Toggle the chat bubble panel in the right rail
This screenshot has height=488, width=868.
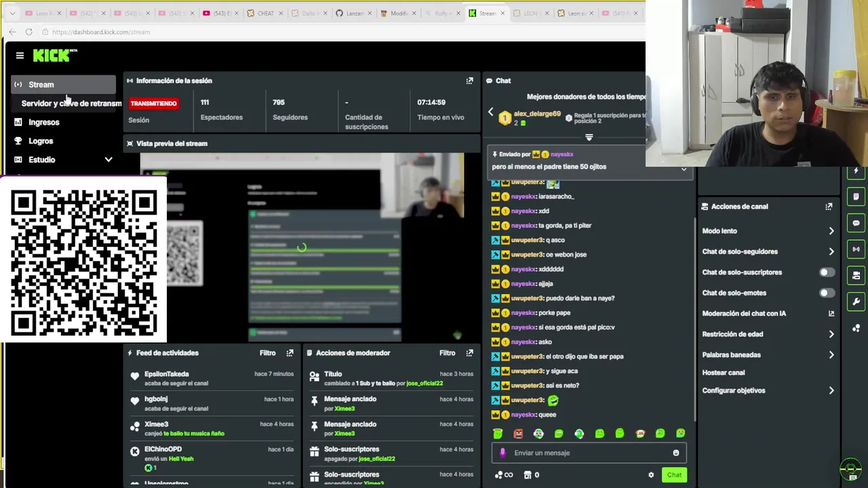point(856,223)
